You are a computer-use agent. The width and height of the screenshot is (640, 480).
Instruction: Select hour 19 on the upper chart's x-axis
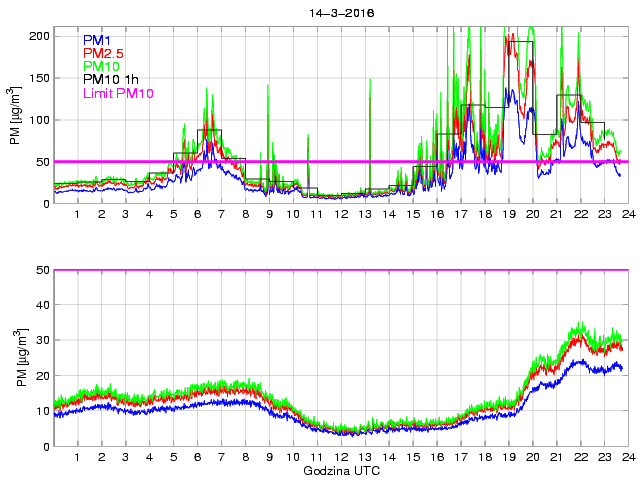tap(508, 215)
